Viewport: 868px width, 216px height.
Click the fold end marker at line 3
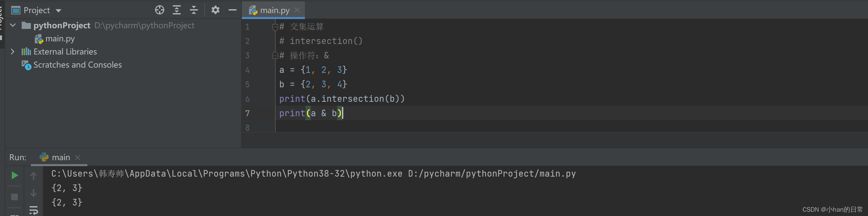coord(275,55)
